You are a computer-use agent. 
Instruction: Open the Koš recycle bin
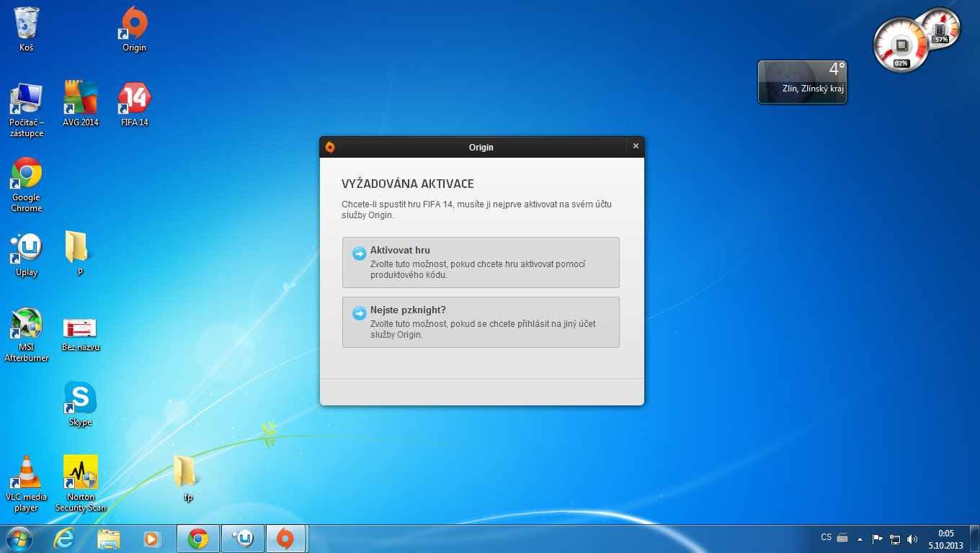point(27,27)
